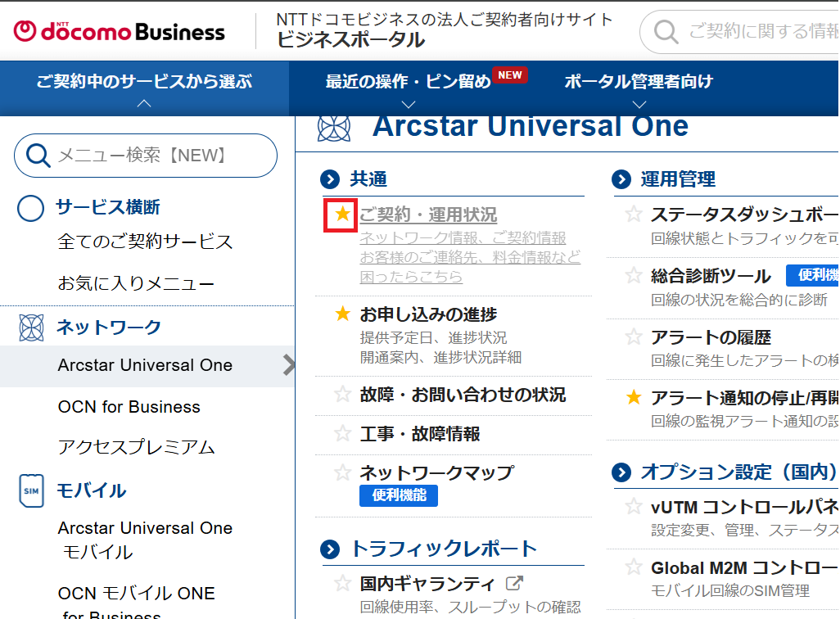Star the ネットワークマップ menu item

[342, 472]
